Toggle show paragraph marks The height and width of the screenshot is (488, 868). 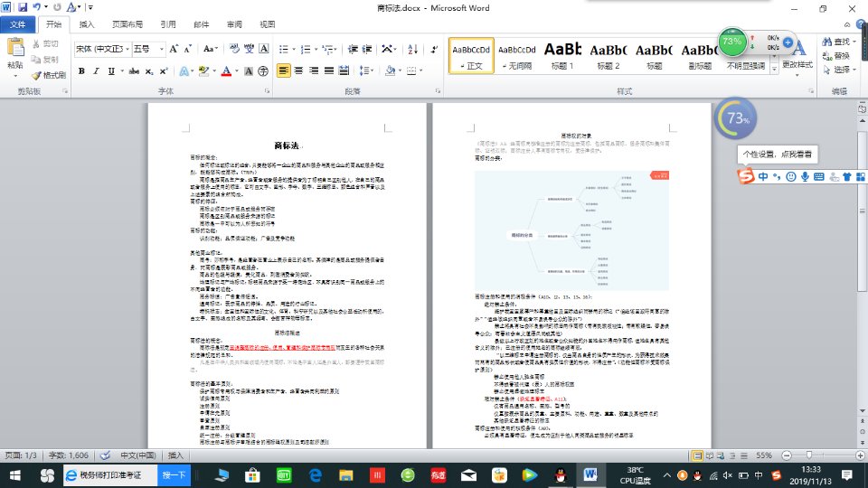pos(434,49)
